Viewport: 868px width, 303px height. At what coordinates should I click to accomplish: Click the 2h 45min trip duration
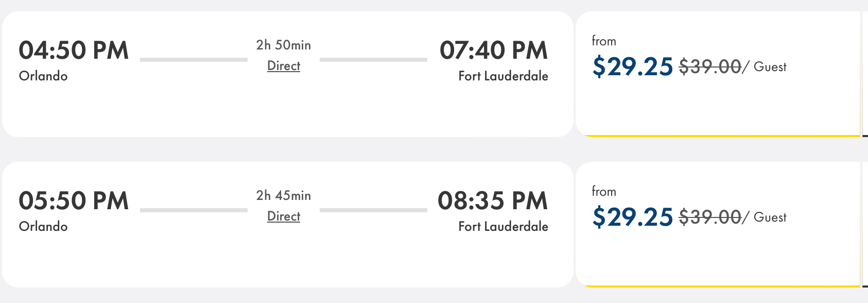pyautogui.click(x=284, y=196)
